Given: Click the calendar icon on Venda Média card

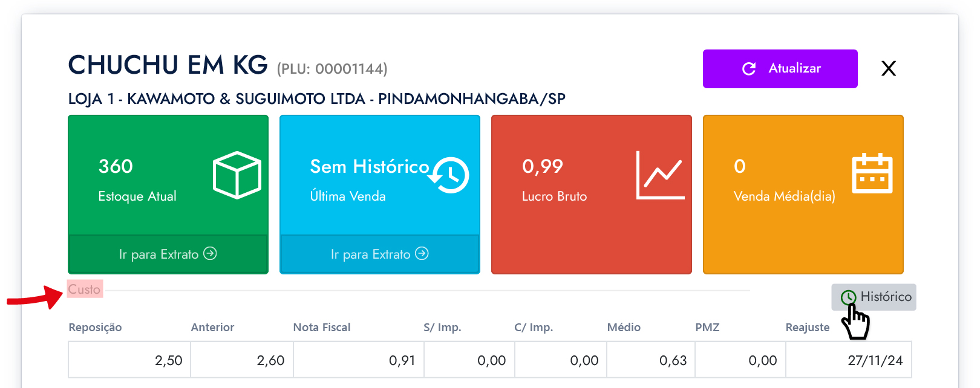Looking at the screenshot, I should [x=872, y=173].
